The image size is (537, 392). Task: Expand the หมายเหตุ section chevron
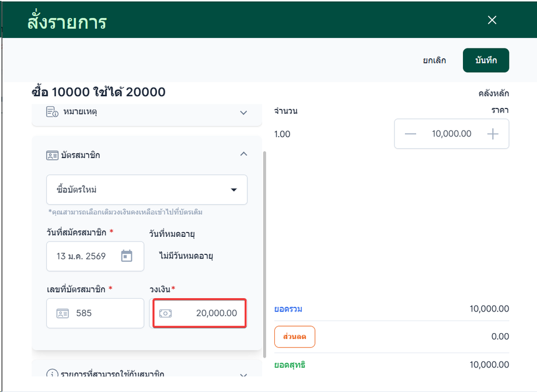243,113
